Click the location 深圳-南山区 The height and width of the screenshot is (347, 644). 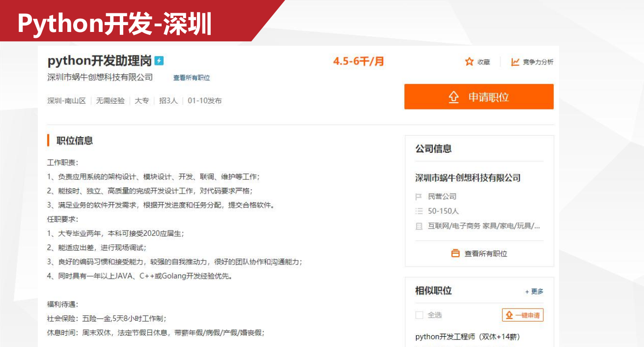point(67,101)
